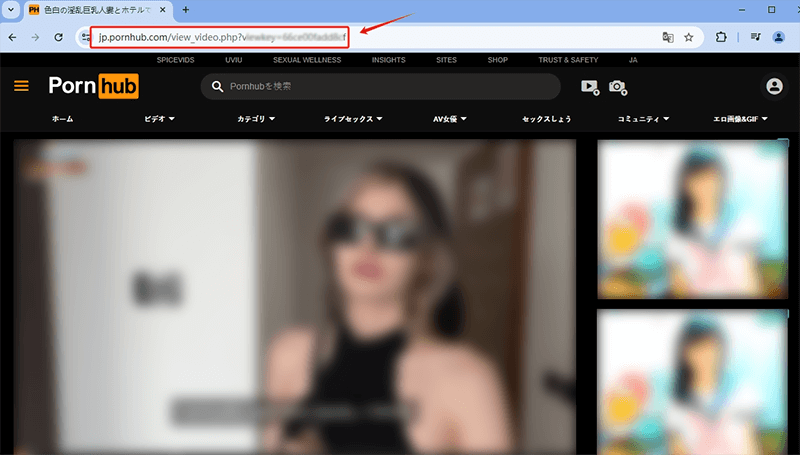The width and height of the screenshot is (800, 455).
Task: Reload the page
Action: pyautogui.click(x=59, y=37)
